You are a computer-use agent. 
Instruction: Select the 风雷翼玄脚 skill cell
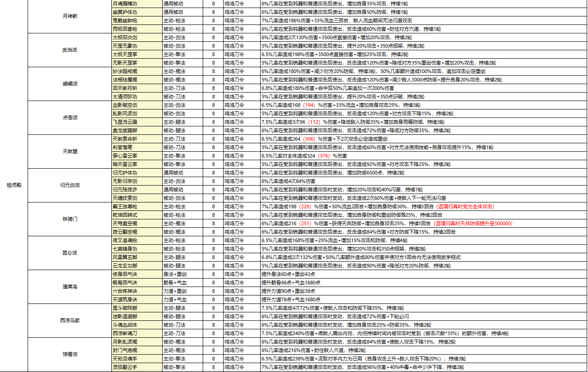point(137,258)
